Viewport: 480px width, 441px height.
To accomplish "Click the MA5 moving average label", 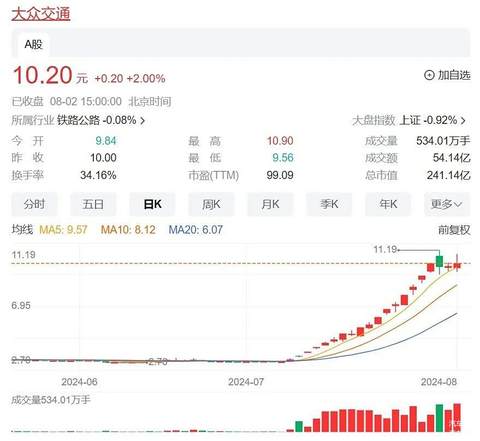I will click(x=63, y=230).
